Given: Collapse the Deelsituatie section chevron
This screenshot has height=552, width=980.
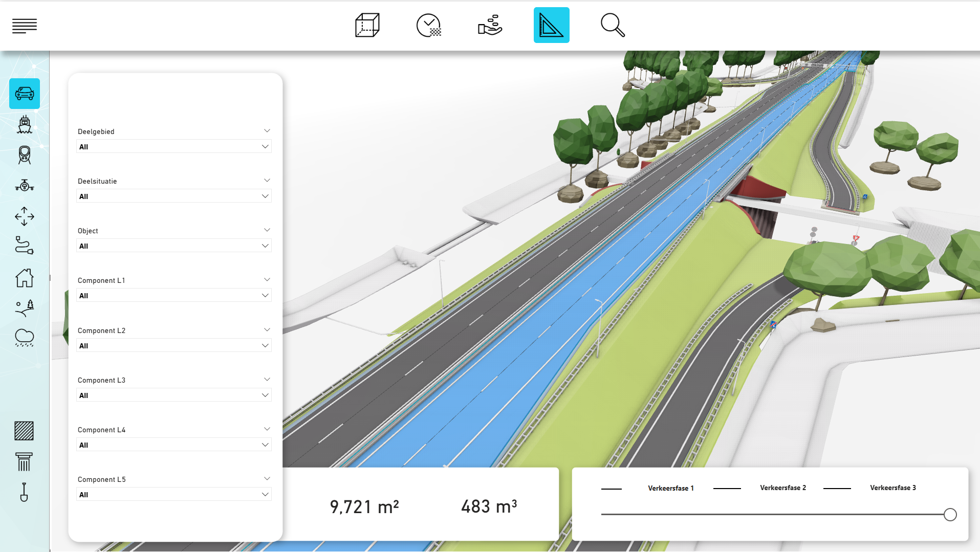Looking at the screenshot, I should coord(267,181).
